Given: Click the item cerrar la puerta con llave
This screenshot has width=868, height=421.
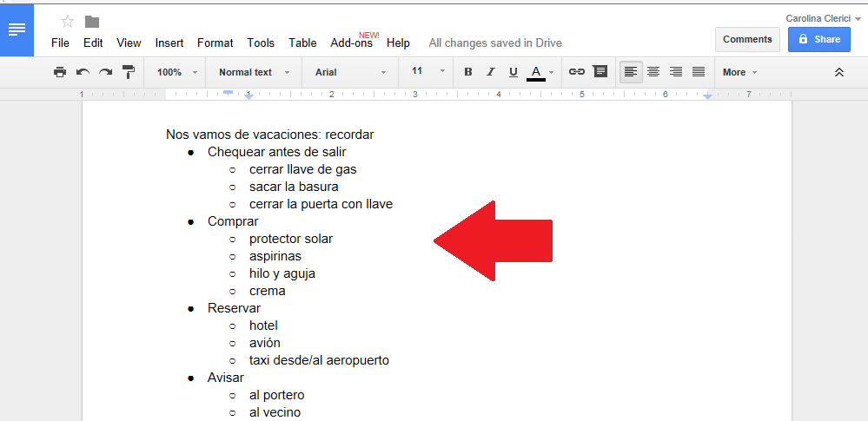Looking at the screenshot, I should click(x=321, y=204).
